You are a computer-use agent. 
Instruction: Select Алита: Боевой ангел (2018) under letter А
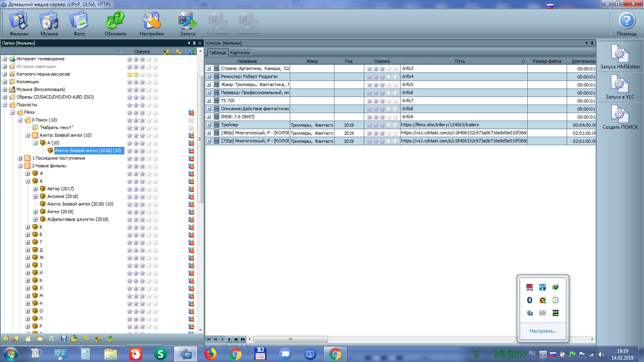tap(80, 204)
